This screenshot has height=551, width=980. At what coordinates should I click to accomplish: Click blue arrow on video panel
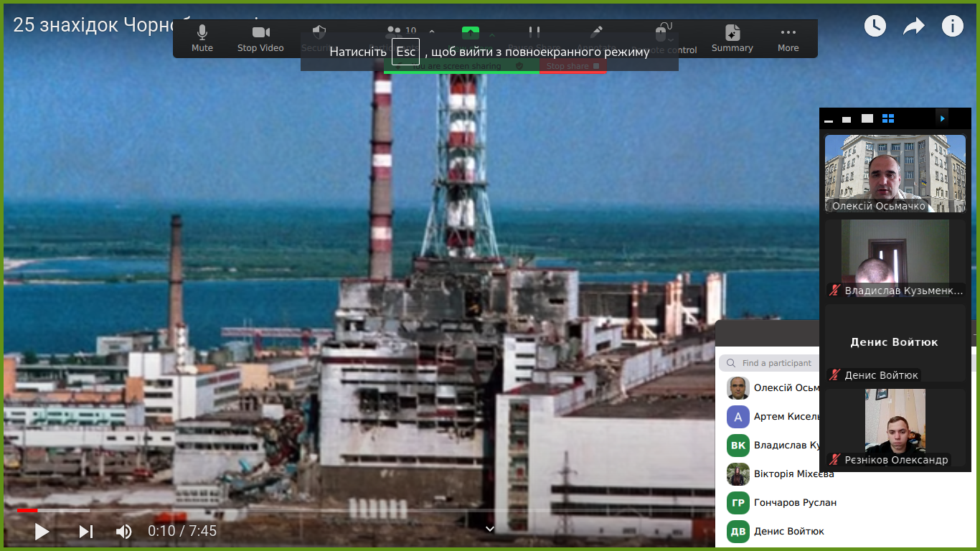(942, 118)
